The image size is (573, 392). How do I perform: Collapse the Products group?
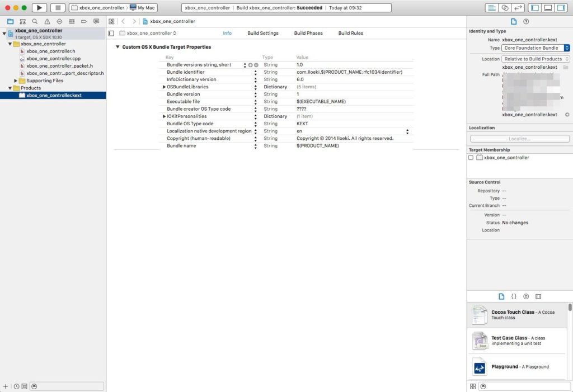(x=10, y=88)
